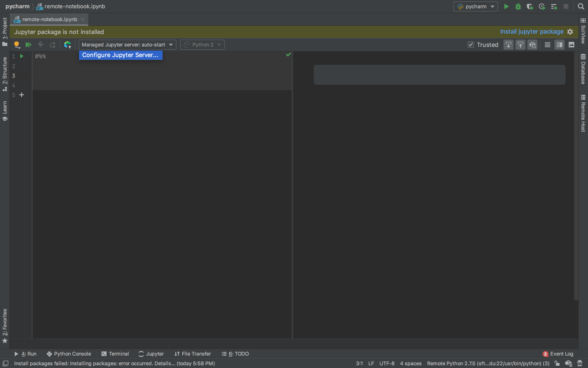Click remote-notebook.ipynb breadcrumb item
588x368 pixels.
(71, 6)
